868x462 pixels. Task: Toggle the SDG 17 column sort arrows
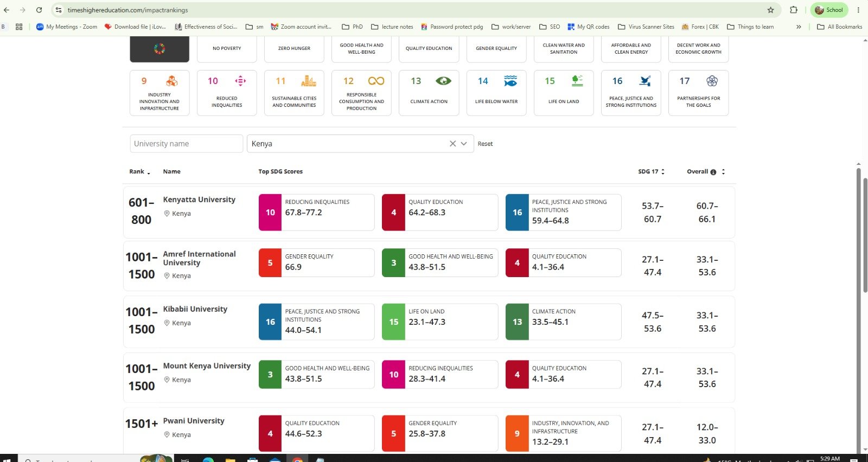663,171
